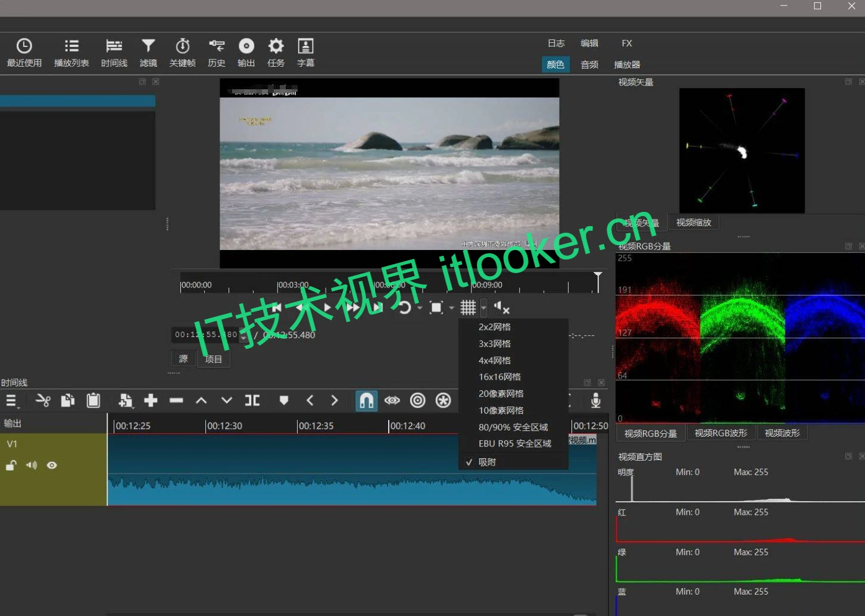Toggle the snapping magnet on the timeline
The width and height of the screenshot is (865, 616).
[366, 401]
